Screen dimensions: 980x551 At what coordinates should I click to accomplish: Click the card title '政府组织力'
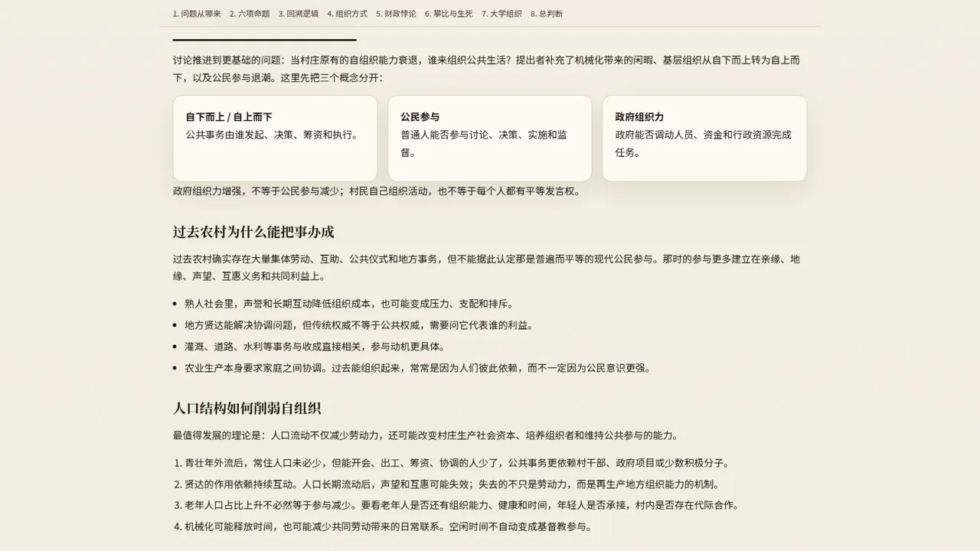(x=639, y=117)
